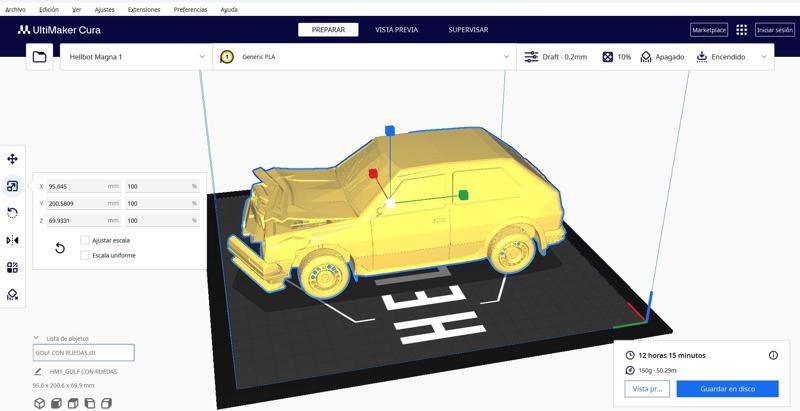Screen dimensions: 800x411
Task: Click the edit pencil beside HM1_GOLF CON RUEDAS
Action: [x=38, y=372]
